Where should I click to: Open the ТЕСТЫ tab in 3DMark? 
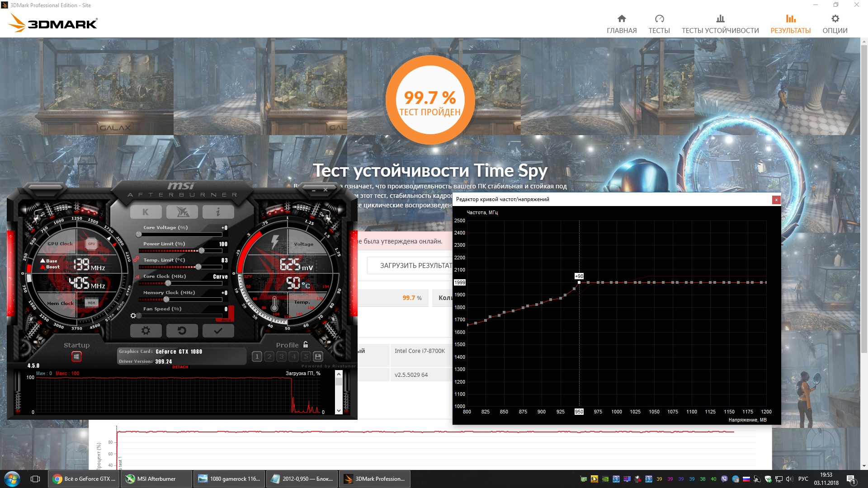coord(659,24)
